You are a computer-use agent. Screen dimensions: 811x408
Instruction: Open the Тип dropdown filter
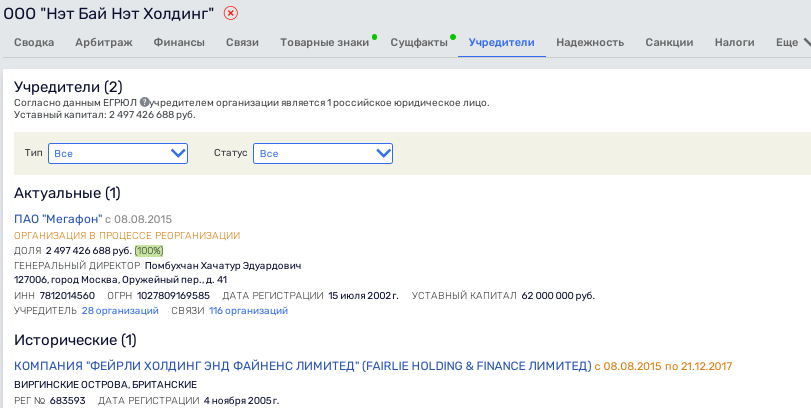(118, 153)
